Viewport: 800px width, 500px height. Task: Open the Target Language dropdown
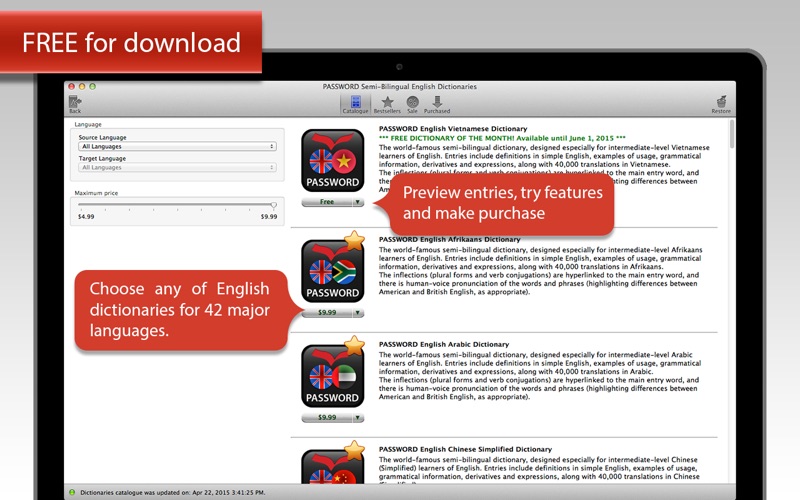(177, 167)
